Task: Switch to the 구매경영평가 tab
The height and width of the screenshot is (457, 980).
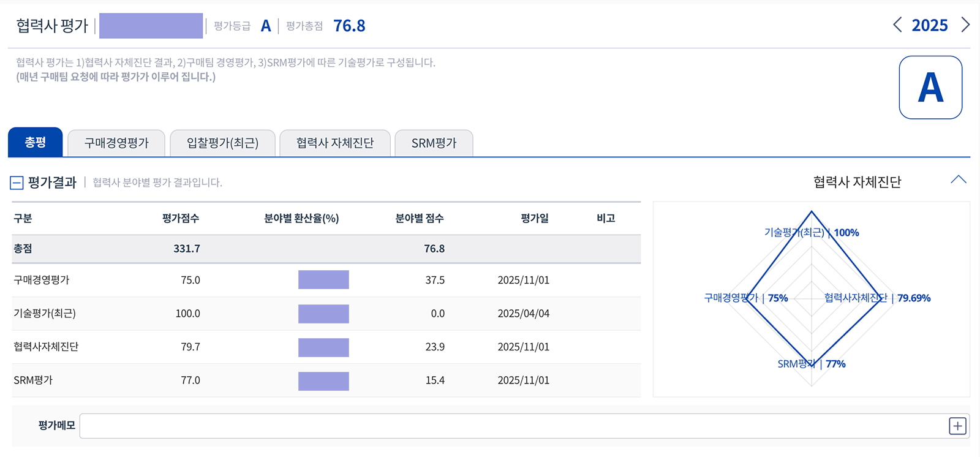Action: [116, 143]
